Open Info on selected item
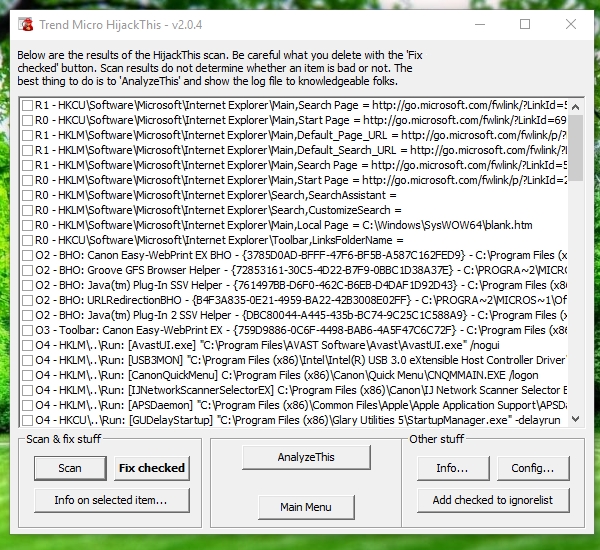Viewport: 600px width, 550px height. (112, 500)
